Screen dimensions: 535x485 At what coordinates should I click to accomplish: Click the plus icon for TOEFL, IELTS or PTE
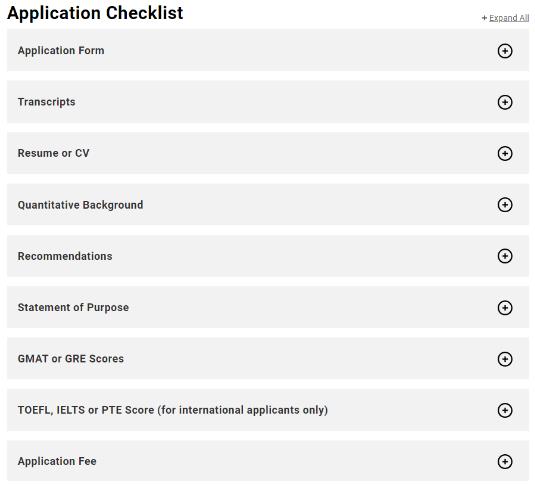tap(505, 410)
